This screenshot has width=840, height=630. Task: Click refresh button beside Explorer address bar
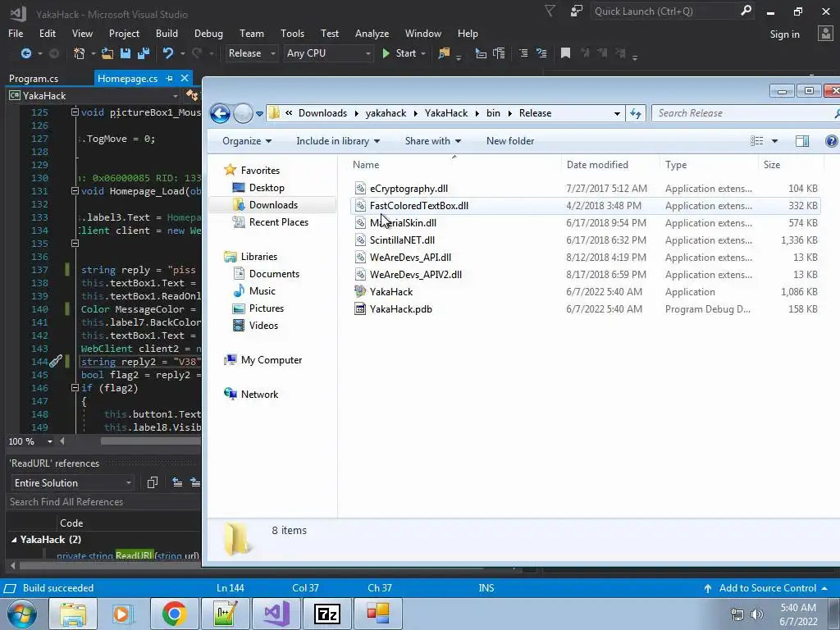(636, 113)
